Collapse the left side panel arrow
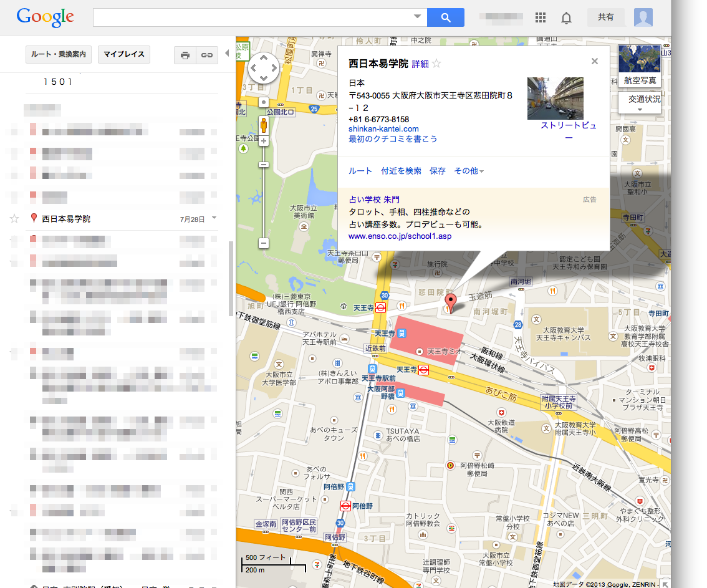Screen dimensions: 707x588 (227, 53)
